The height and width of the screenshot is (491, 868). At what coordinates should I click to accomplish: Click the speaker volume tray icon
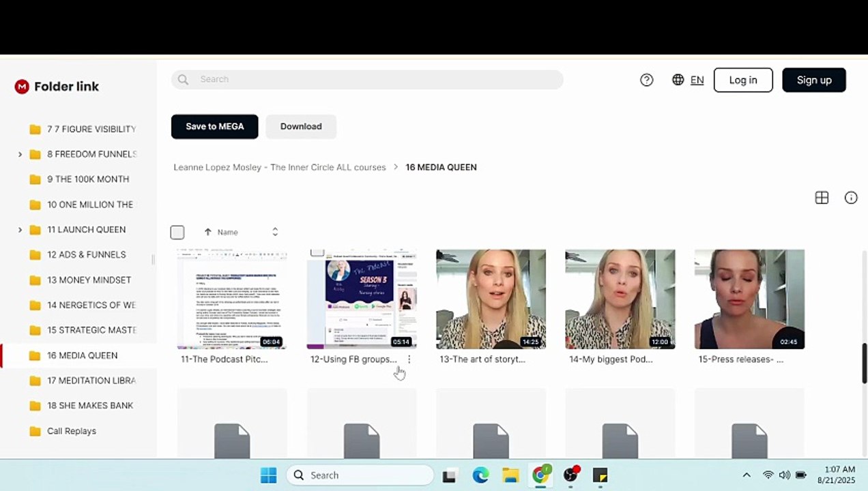(x=785, y=475)
